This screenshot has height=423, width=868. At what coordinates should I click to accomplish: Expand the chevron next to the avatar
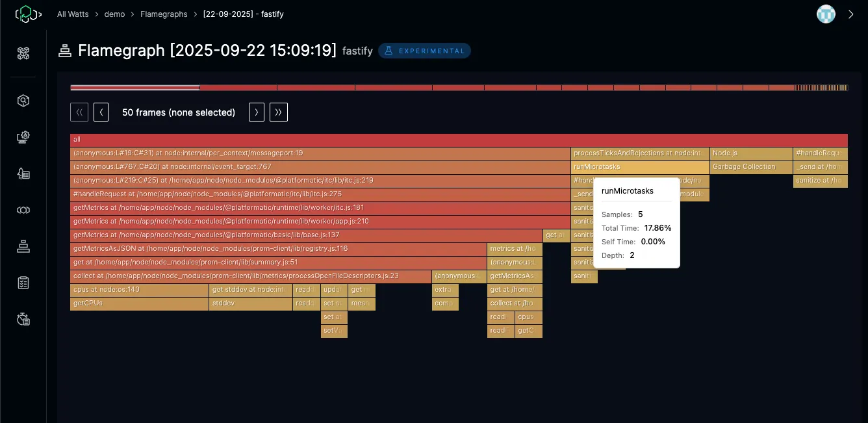click(851, 14)
